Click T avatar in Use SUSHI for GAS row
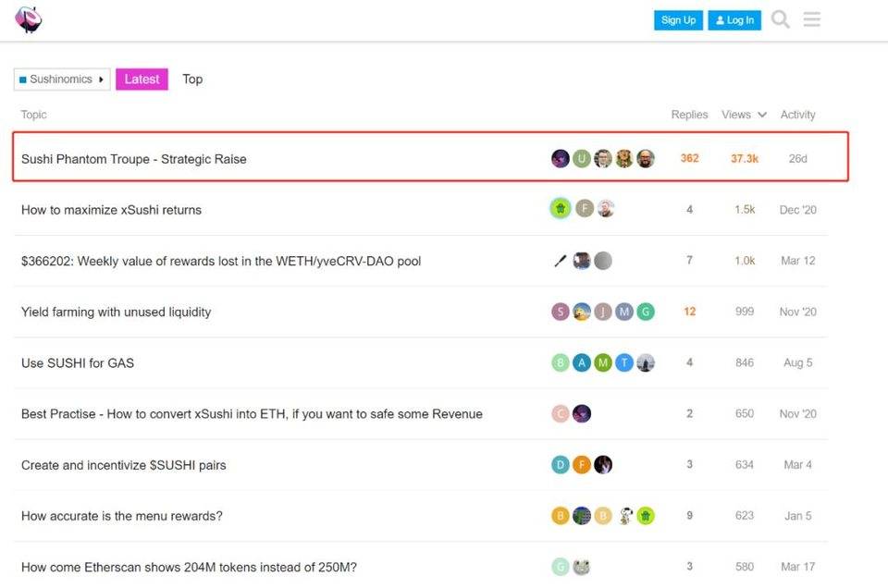This screenshot has width=888, height=588. click(624, 362)
